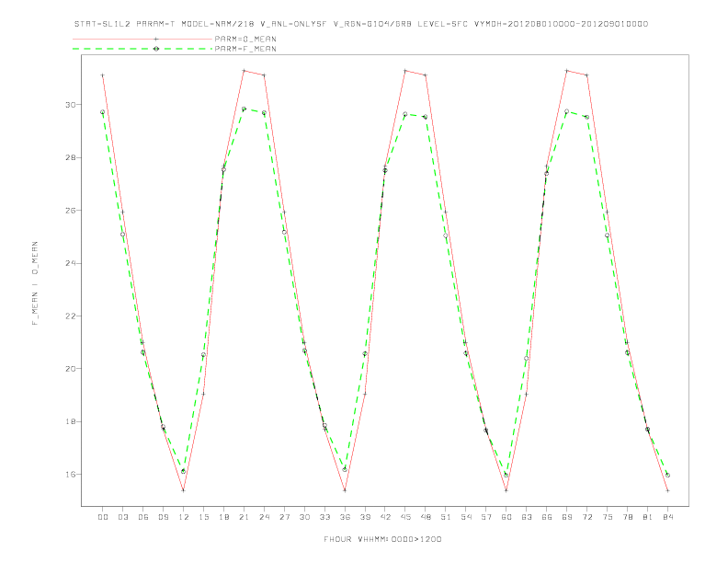Click x-axis tick label 39

pyautogui.click(x=365, y=517)
